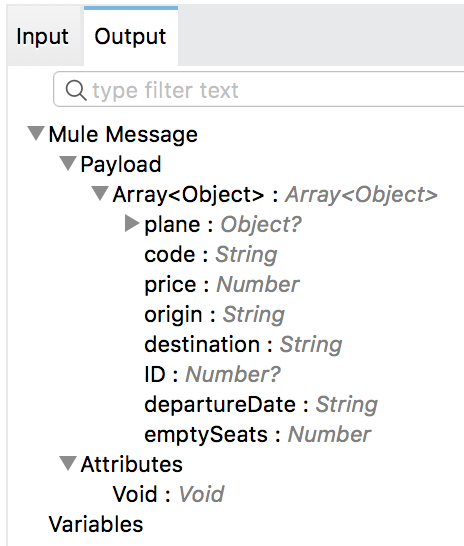Select the Output tab

point(131,36)
